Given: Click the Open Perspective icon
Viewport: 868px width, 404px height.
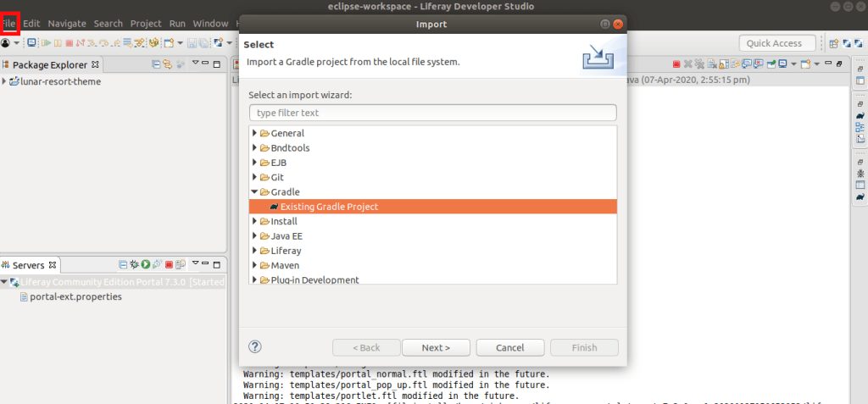Looking at the screenshot, I should [835, 43].
